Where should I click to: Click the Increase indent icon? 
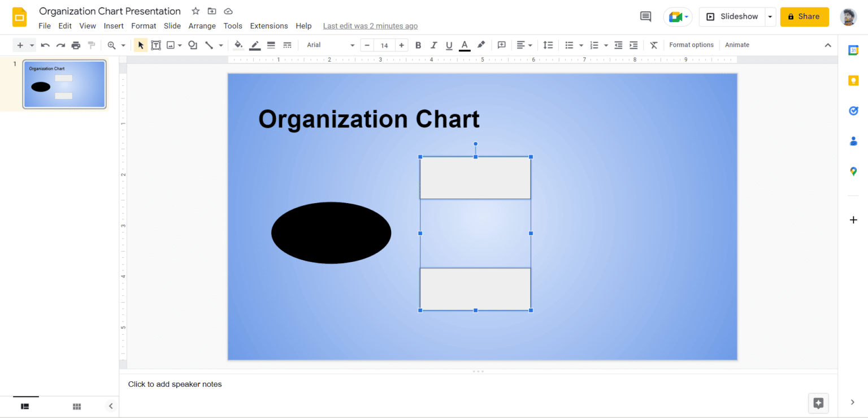(x=633, y=45)
